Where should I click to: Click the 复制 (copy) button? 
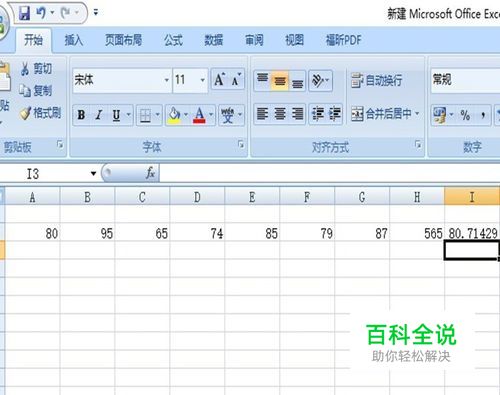pyautogui.click(x=36, y=90)
